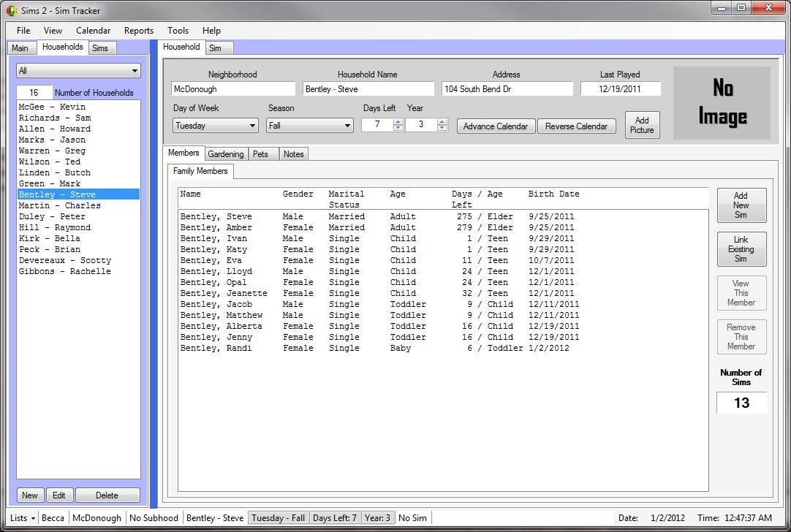
Task: Click the Reverse Calendar button
Action: [x=576, y=126]
